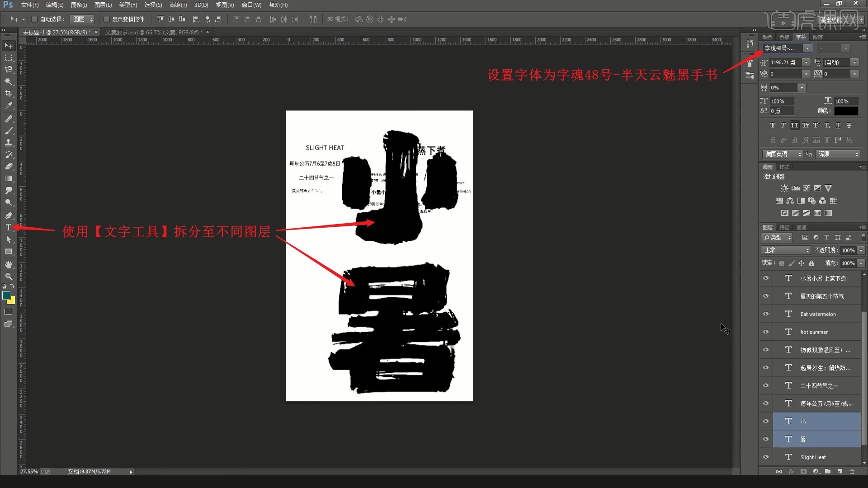This screenshot has height=488, width=868.
Task: Select the Eyedropper tool
Action: 9,106
